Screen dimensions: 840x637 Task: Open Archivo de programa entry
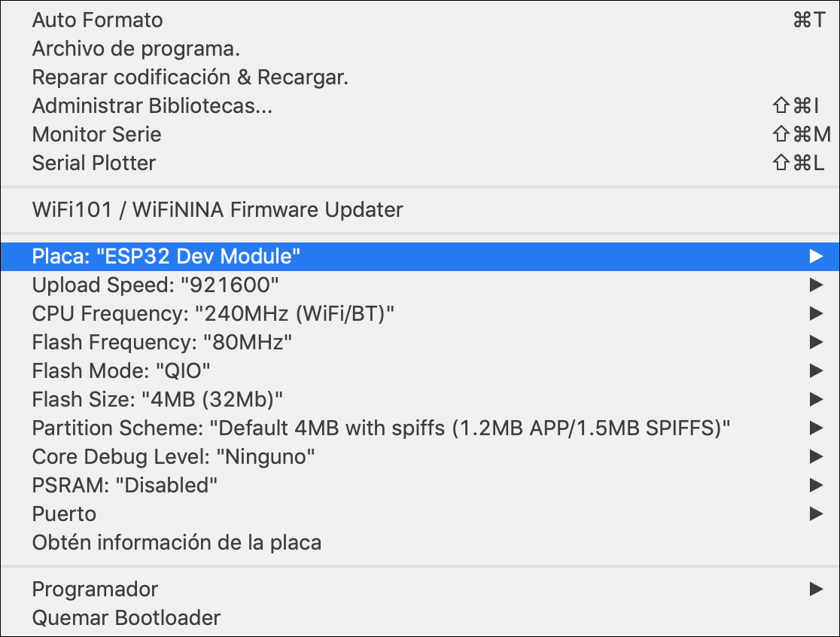click(420, 49)
